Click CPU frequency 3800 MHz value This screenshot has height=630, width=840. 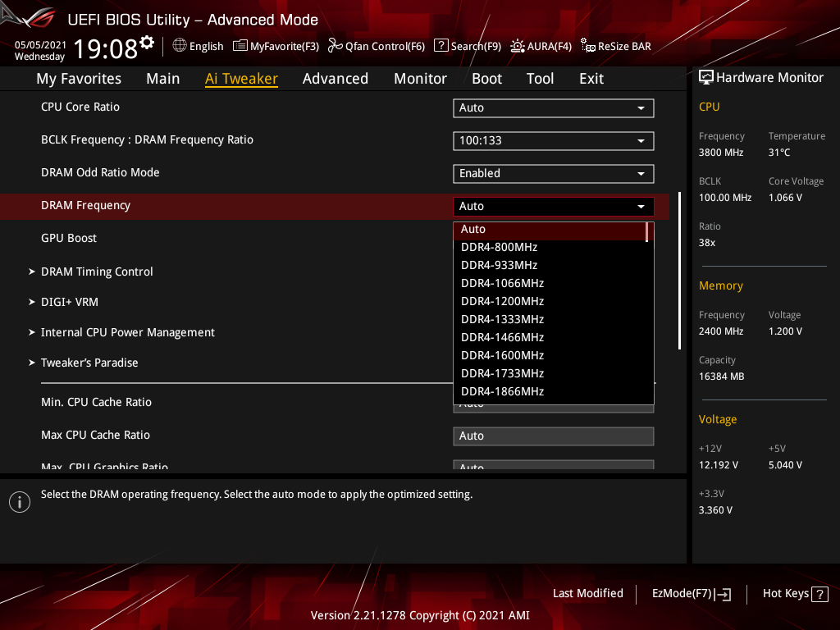[x=721, y=153]
